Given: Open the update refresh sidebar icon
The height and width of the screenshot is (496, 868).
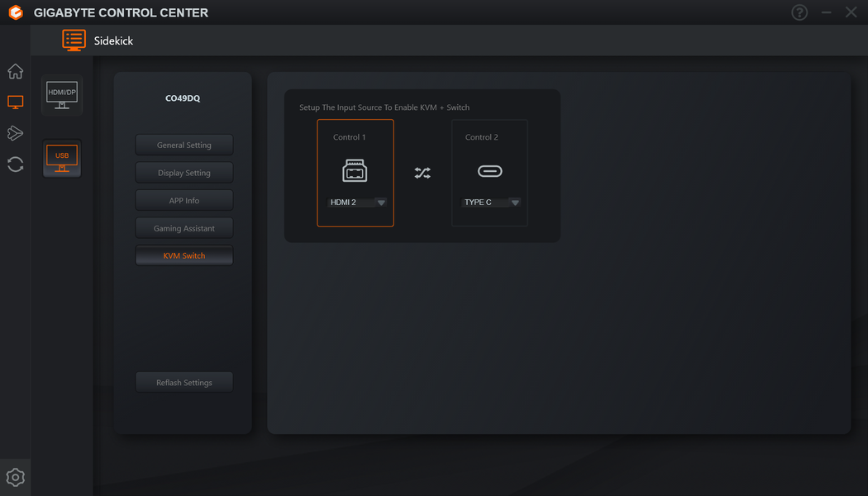Looking at the screenshot, I should pyautogui.click(x=16, y=164).
